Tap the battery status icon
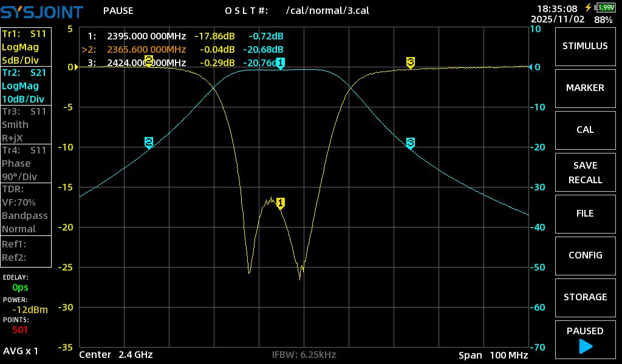The width and height of the screenshot is (622, 364). [x=605, y=8]
